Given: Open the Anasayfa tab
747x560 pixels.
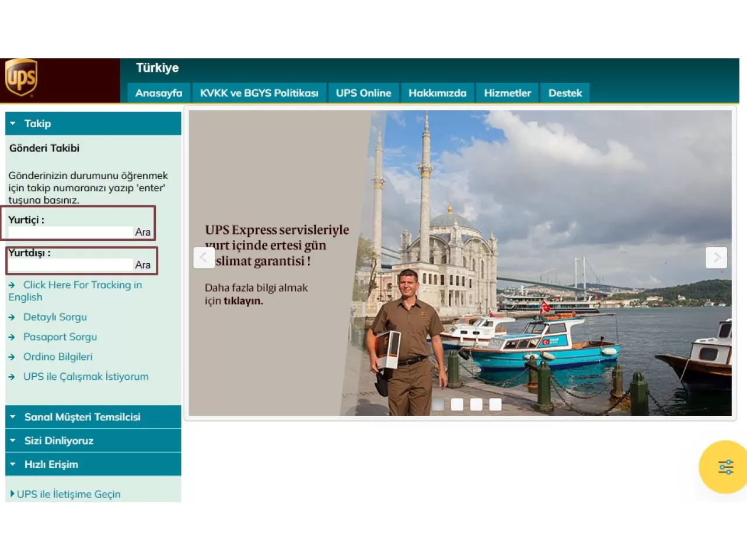Looking at the screenshot, I should (x=159, y=93).
